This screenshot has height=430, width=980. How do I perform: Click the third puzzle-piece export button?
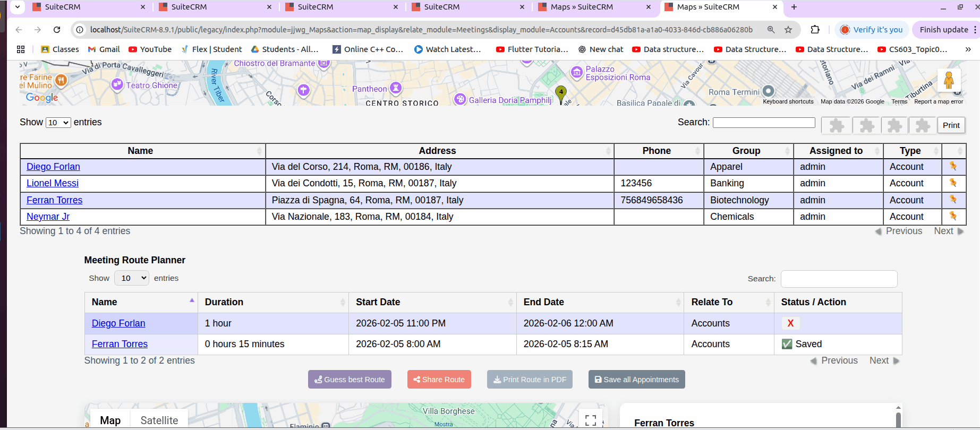point(895,125)
